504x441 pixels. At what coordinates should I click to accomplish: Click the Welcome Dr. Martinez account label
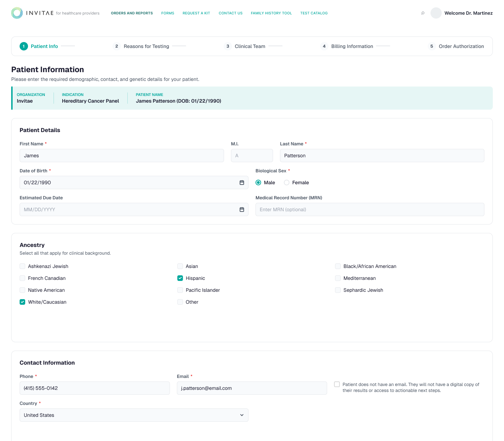pos(469,13)
